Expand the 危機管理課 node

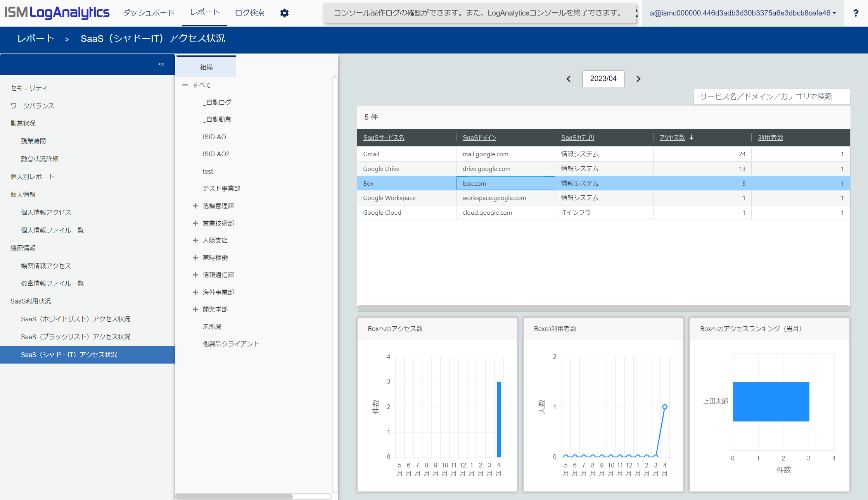pos(195,206)
